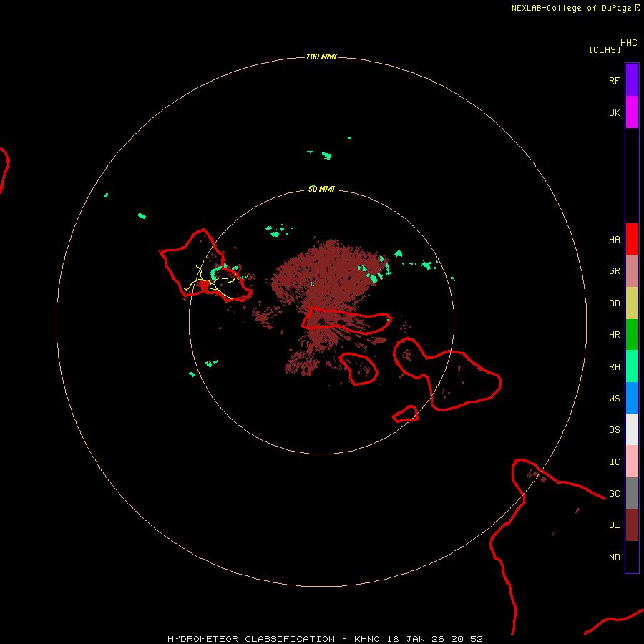
Task: Select the magenta UK legend swatch
Action: pyautogui.click(x=632, y=112)
